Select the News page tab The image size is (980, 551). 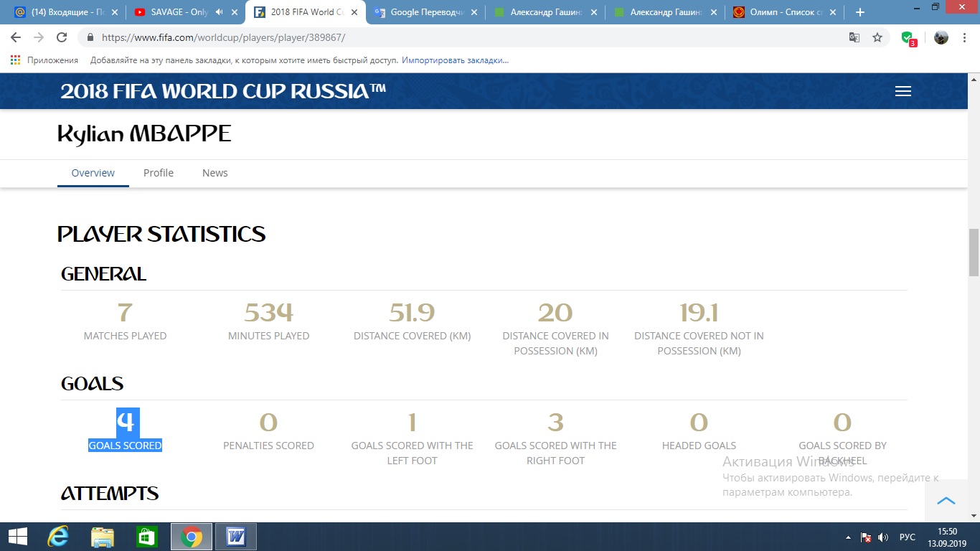(x=215, y=173)
